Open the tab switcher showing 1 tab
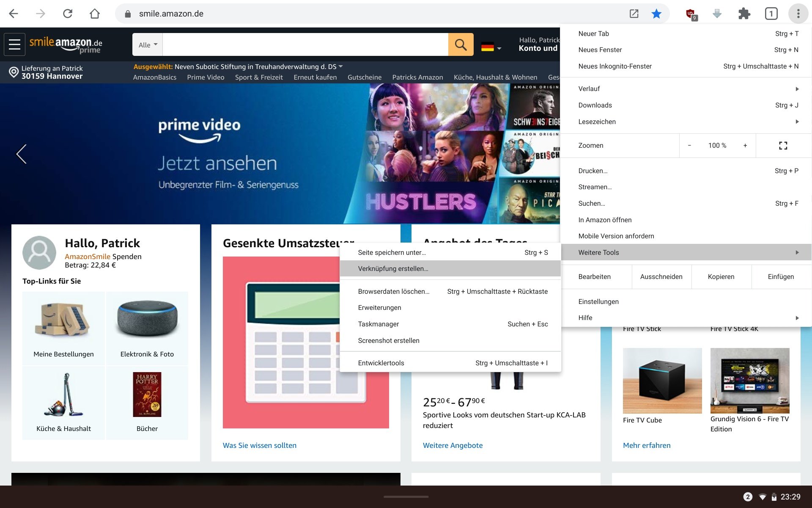Screen dimensions: 812x508 771,14
